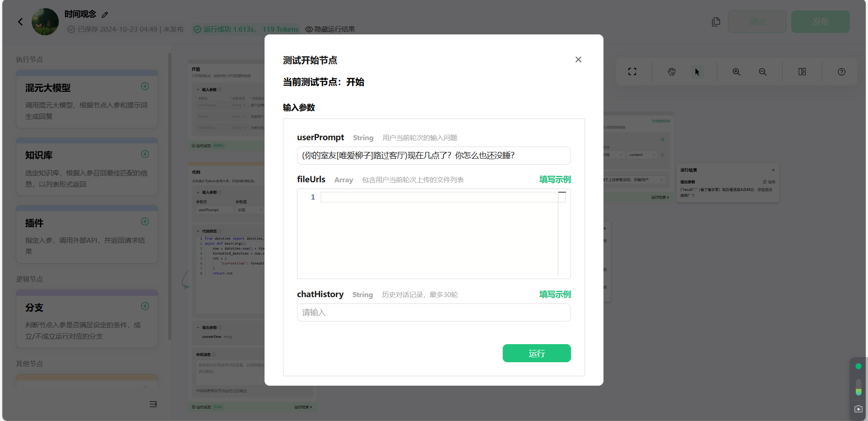This screenshot has height=421, width=868.
Task: Click the auto-layout grid icon
Action: point(802,72)
